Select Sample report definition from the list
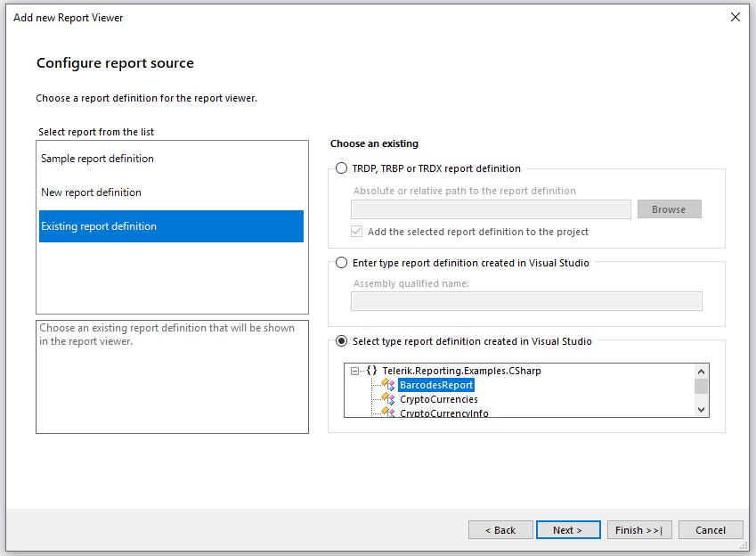756x556 pixels. pyautogui.click(x=98, y=157)
